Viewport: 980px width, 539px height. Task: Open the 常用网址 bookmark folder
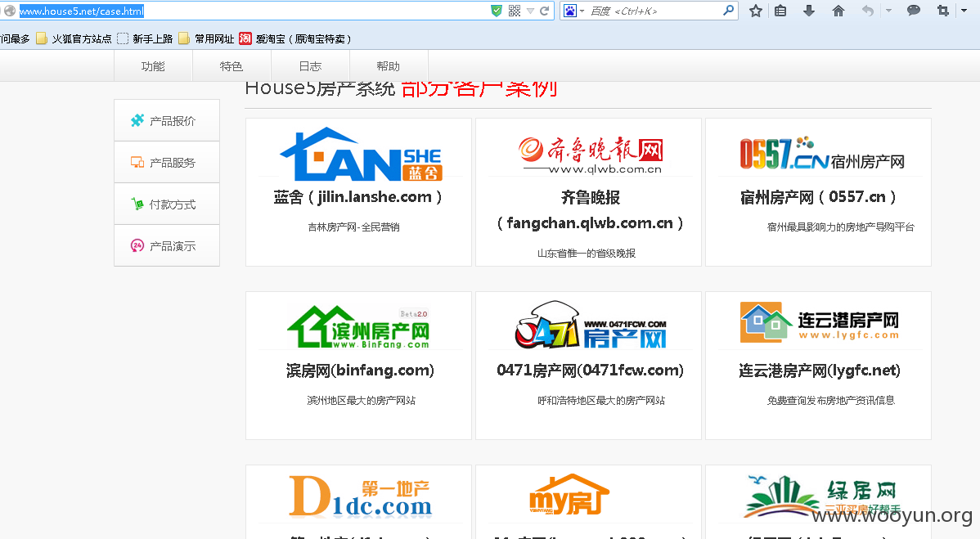206,38
